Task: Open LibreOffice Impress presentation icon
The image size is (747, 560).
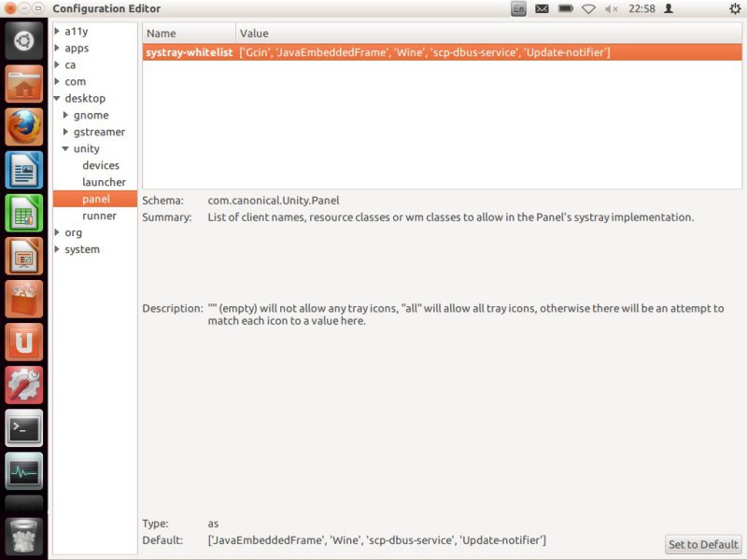Action: [x=24, y=256]
